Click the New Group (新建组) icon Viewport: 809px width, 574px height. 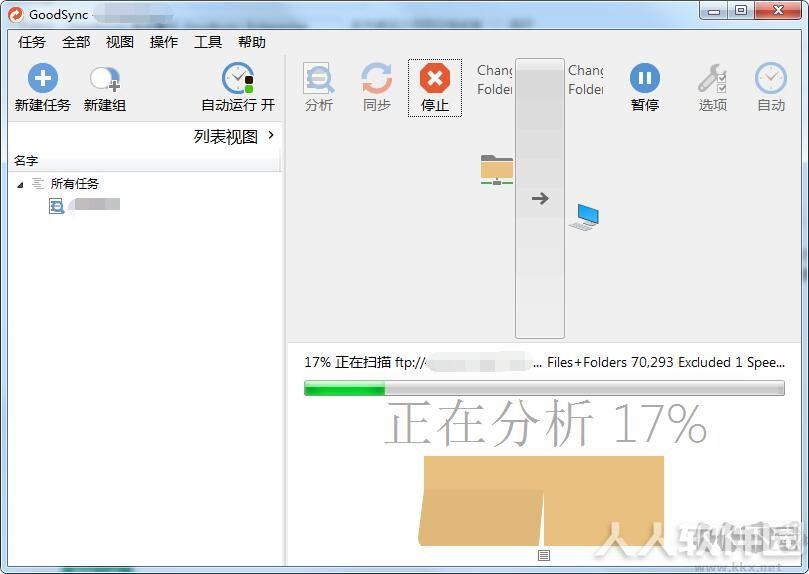[x=105, y=79]
